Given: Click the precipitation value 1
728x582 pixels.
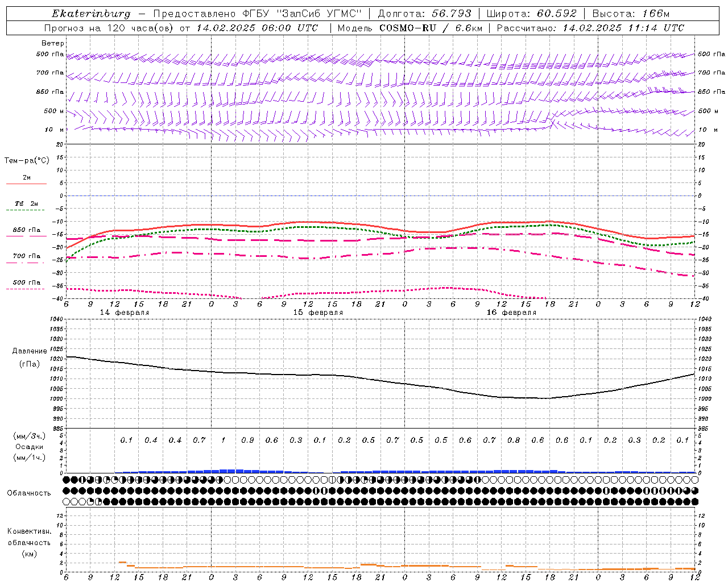Looking at the screenshot, I should pos(224,440).
